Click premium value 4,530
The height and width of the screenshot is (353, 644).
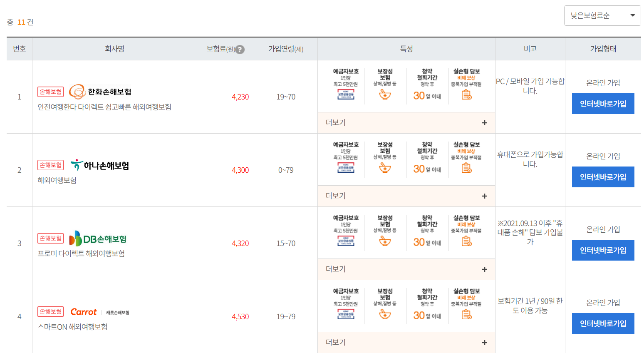pyautogui.click(x=240, y=317)
